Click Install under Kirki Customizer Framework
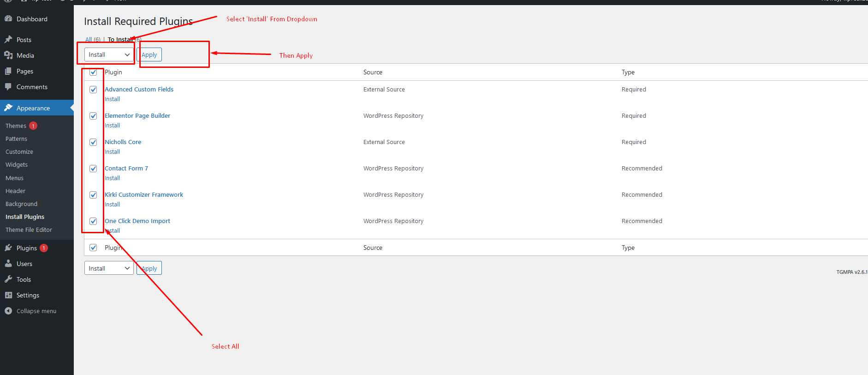Viewport: 868px width, 375px height. point(112,204)
